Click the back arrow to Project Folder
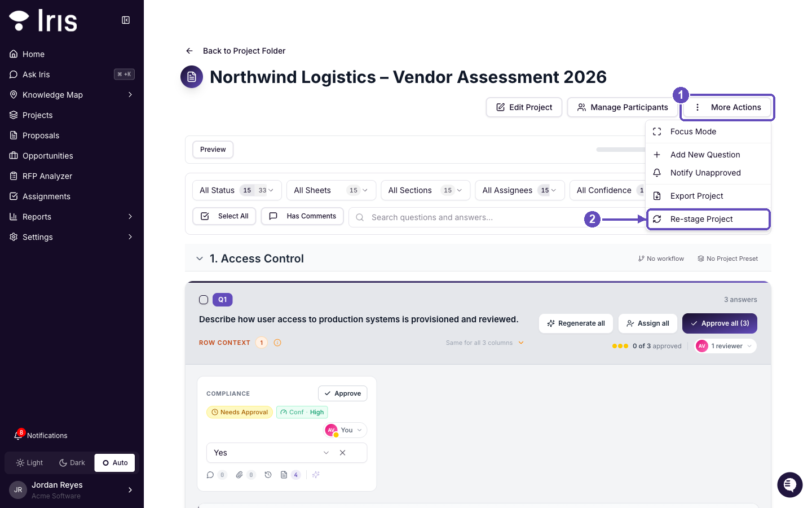The height and width of the screenshot is (508, 812). pyautogui.click(x=189, y=51)
